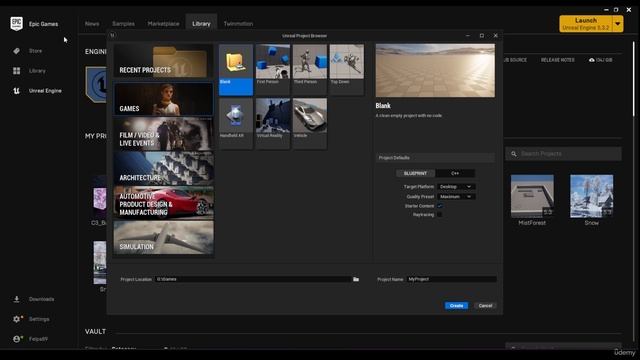Open the Marketplace tab
Image resolution: width=640 pixels, height=360 pixels.
[163, 24]
